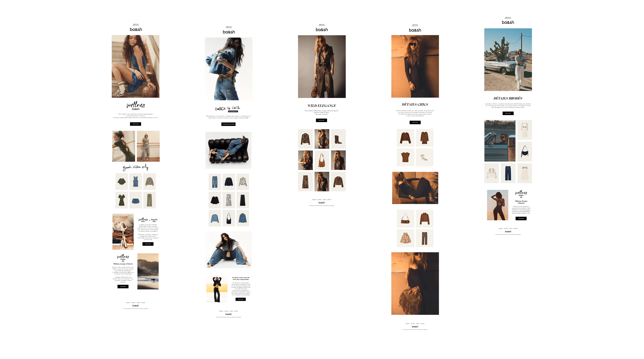
Task: Click 'cliquez ici' in the Back to Cool footer
Action: 239,317
